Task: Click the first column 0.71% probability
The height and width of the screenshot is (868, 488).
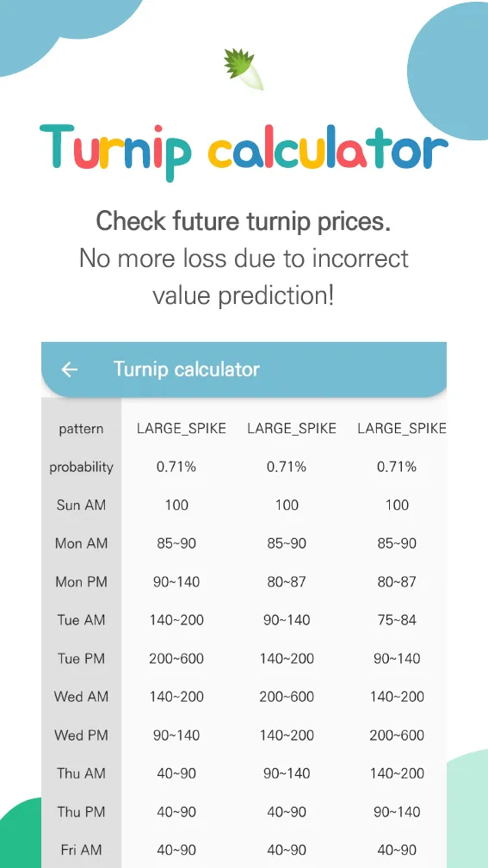Action: click(x=176, y=468)
